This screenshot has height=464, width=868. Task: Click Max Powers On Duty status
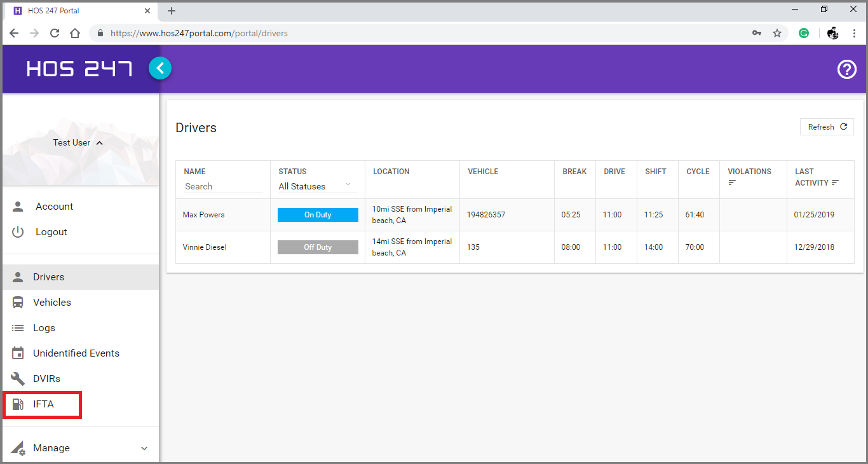318,215
